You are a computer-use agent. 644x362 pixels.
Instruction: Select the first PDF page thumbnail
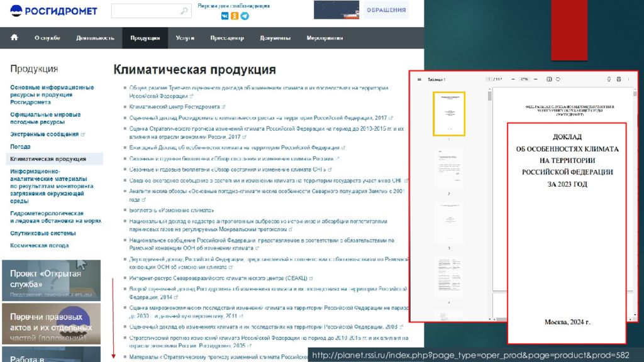[449, 114]
